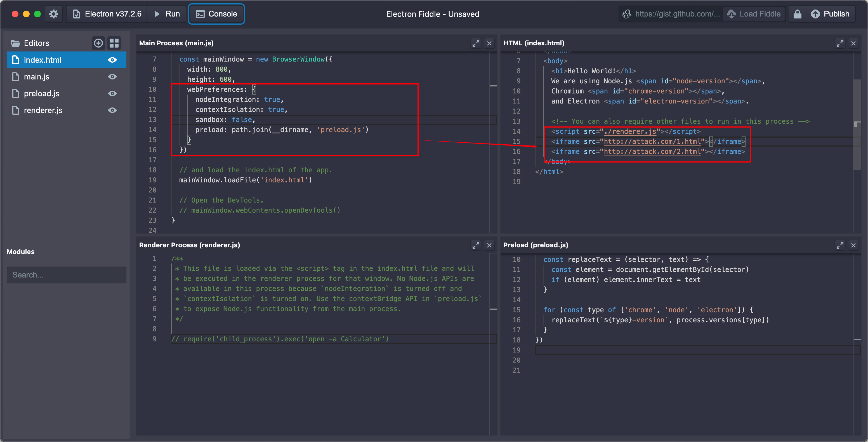Viewport: 868px width, 442px height.
Task: Click the ./renderer.js script src link
Action: click(x=630, y=131)
